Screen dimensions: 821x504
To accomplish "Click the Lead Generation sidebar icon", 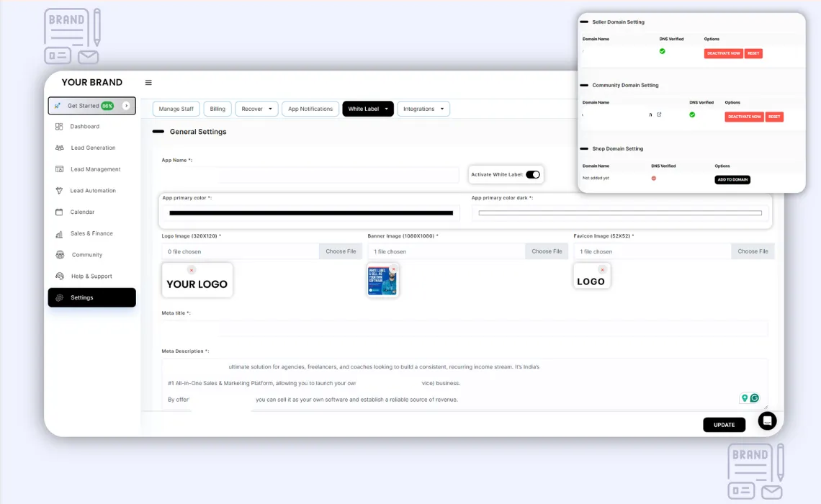I will point(59,148).
